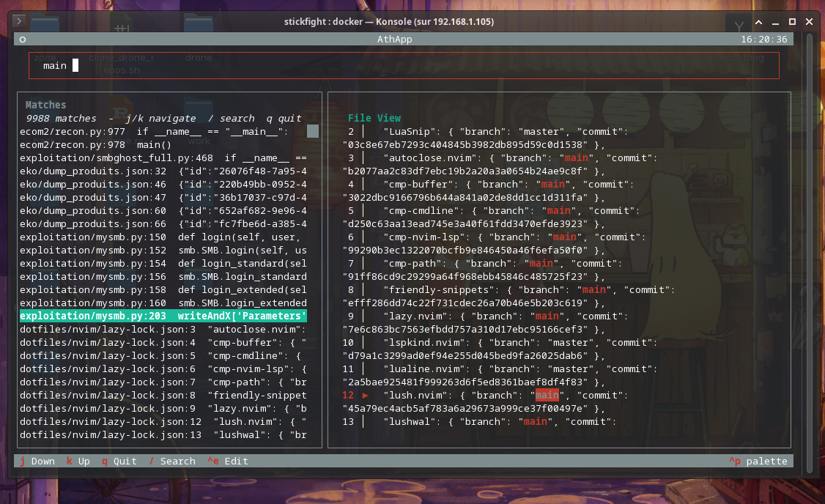This screenshot has width=825, height=504.
Task: Select match lazy-lock.json:6 cmp-nvim-lsp
Action: click(163, 368)
